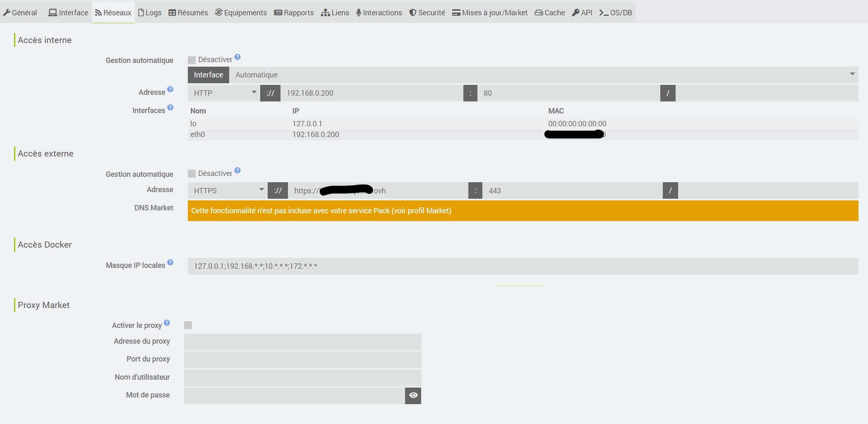This screenshot has width=868, height=424.
Task: Click the eth0 interface name cell
Action: 198,135
